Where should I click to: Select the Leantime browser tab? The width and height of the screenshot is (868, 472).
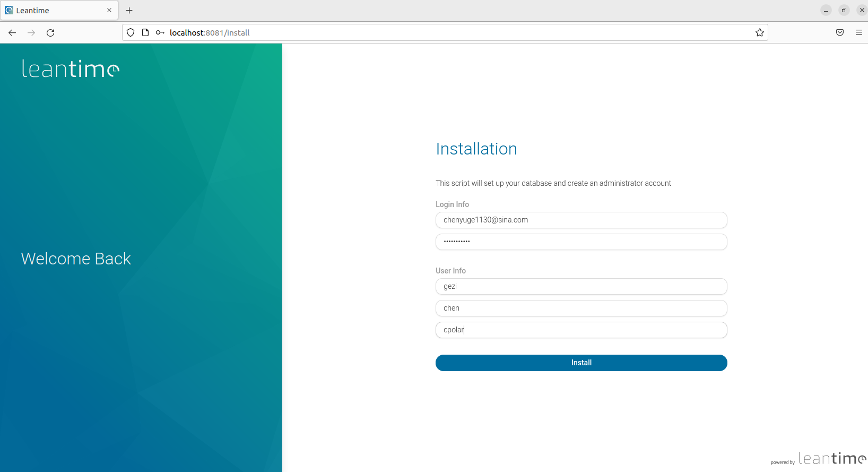(59, 10)
